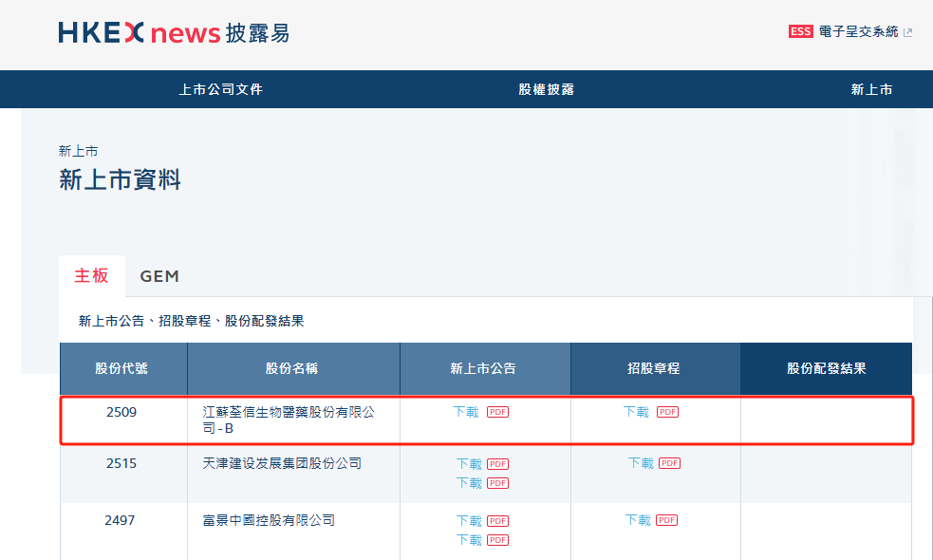Image resolution: width=933 pixels, height=560 pixels.
Task: Open the 電子呈交系統 link
Action: click(x=858, y=31)
